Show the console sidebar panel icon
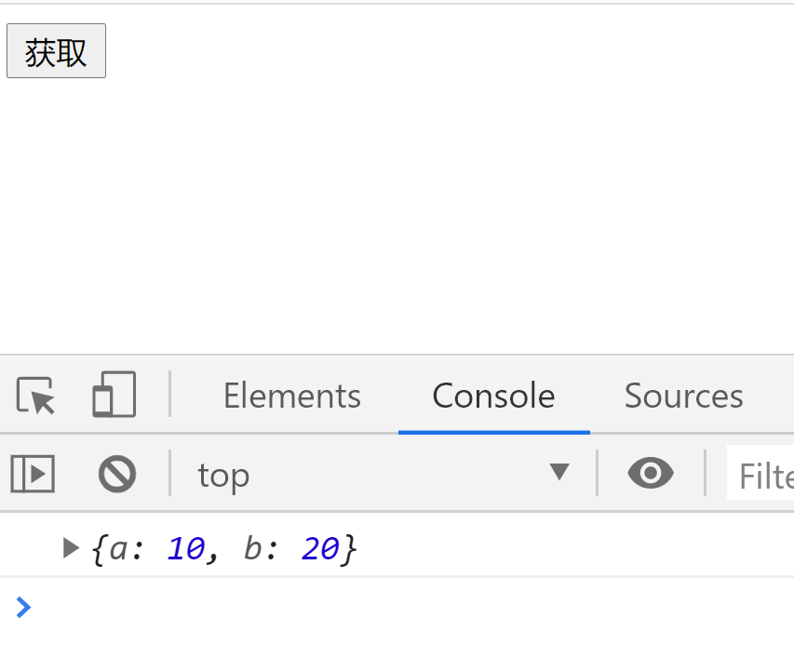 coord(33,474)
